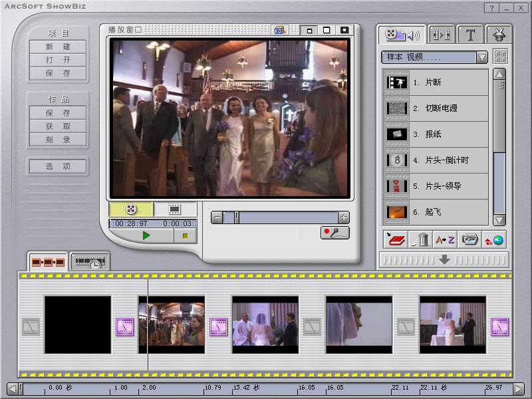The image size is (532, 399).
Task: Click the album list scroll up arrow
Action: click(499, 74)
